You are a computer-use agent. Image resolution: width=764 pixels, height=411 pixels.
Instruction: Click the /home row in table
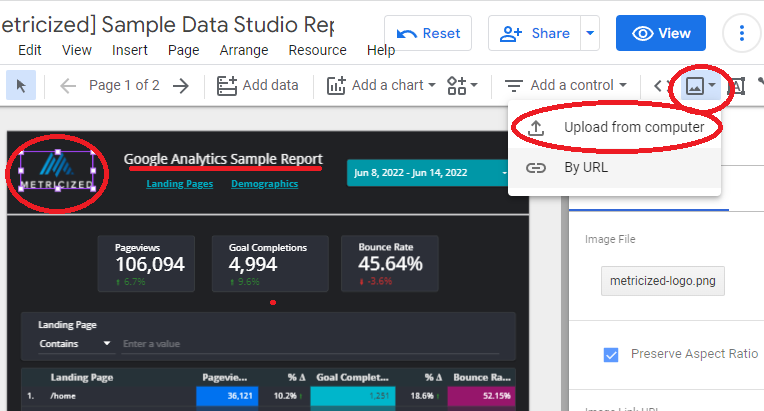[63, 396]
